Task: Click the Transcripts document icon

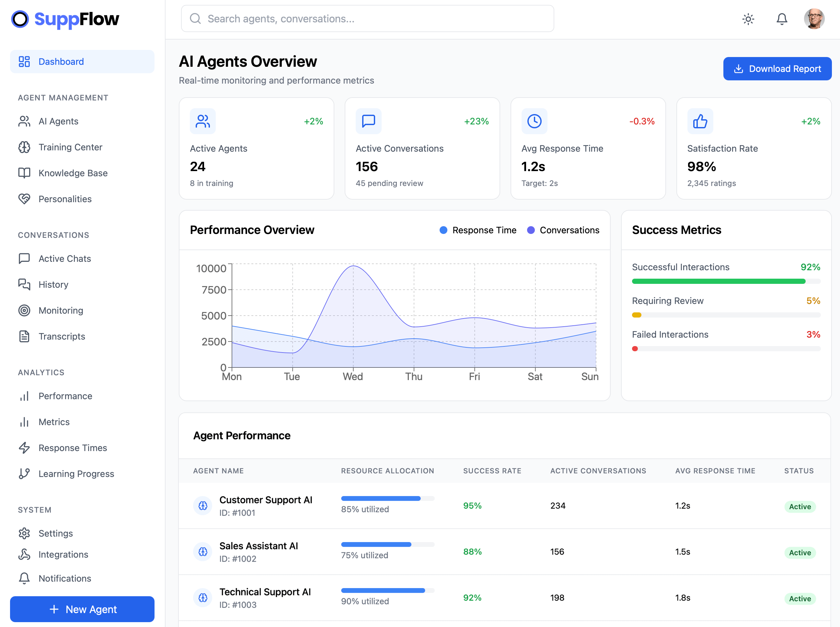Action: [x=24, y=336]
